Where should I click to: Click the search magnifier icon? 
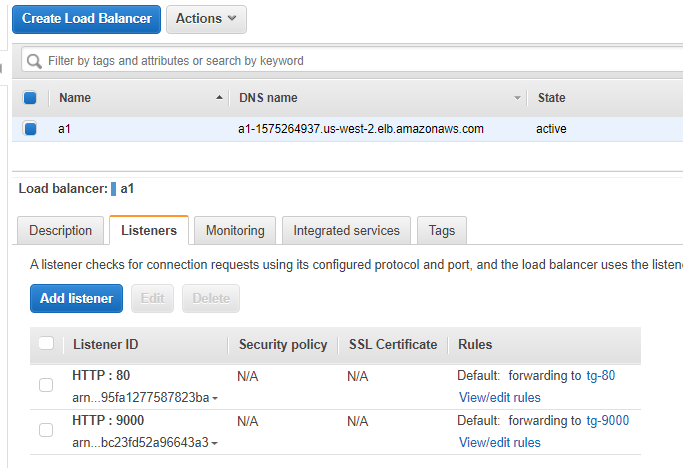coord(34,61)
